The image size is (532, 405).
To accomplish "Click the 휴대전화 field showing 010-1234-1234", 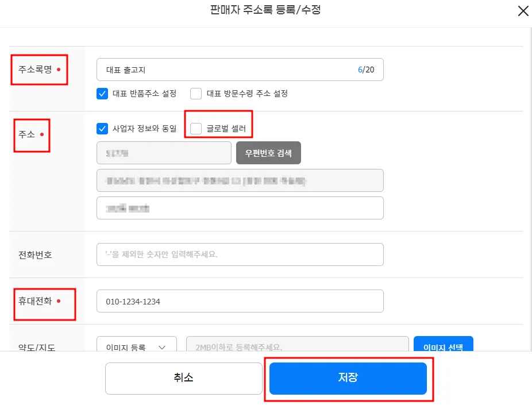I will (240, 301).
